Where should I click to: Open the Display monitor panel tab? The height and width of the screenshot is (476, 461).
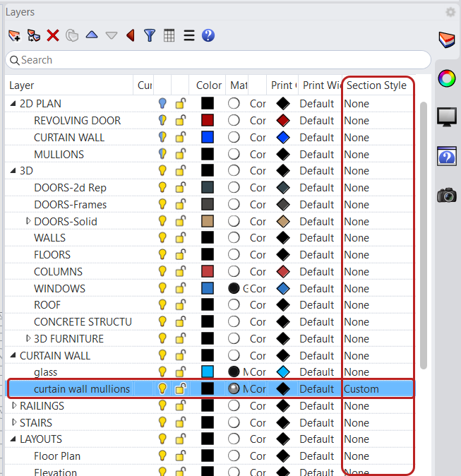[x=447, y=117]
